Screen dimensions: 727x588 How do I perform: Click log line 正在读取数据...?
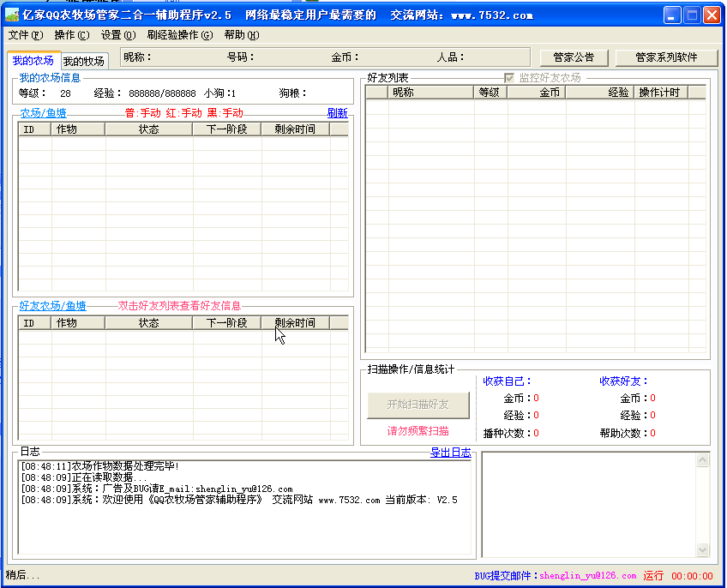(x=84, y=477)
